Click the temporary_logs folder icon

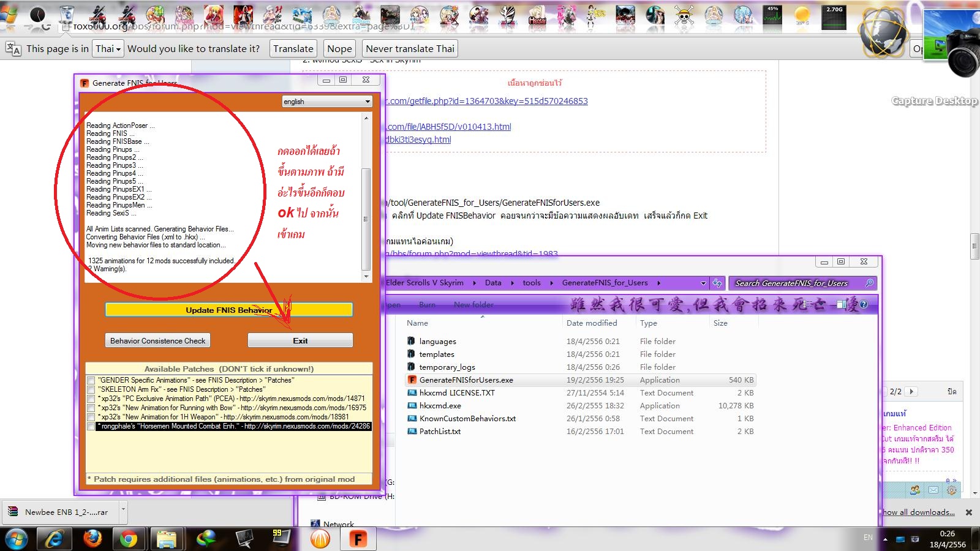(x=411, y=367)
